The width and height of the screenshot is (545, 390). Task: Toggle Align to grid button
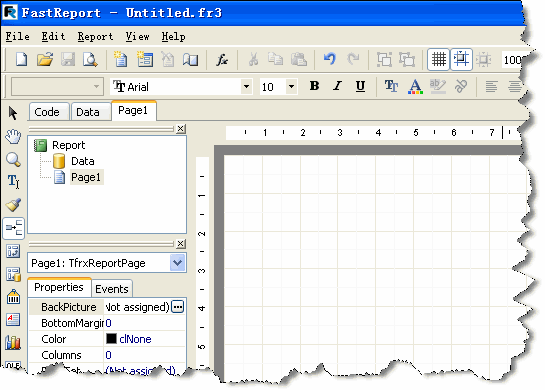pos(461,59)
